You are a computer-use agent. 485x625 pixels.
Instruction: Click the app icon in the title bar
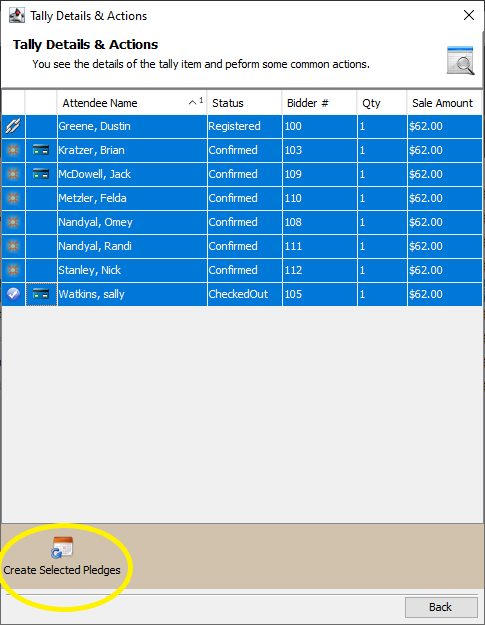point(17,16)
